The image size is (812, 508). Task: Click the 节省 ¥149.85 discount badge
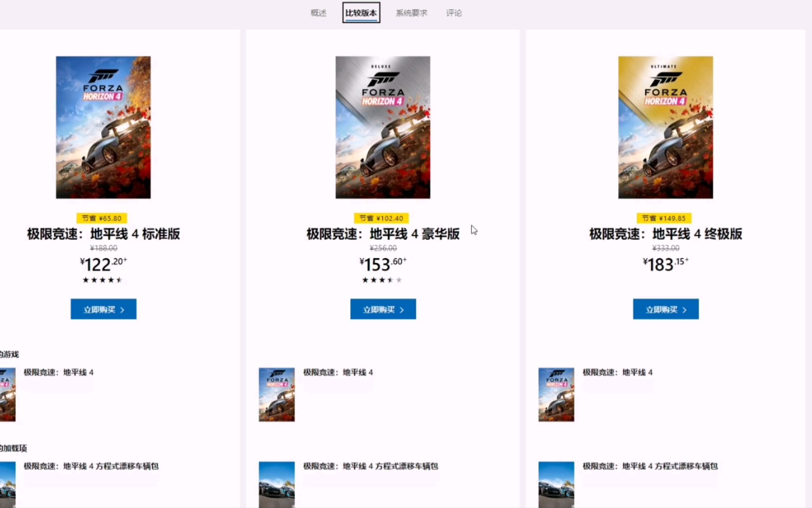point(664,218)
